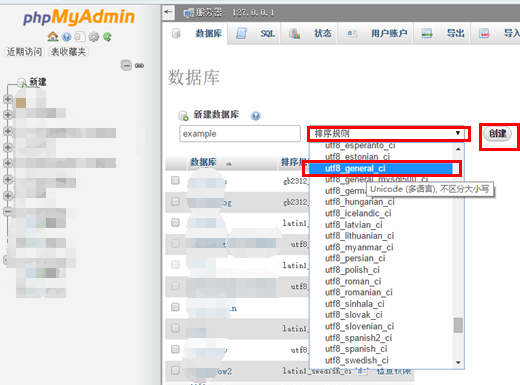
Task: Click the database name field containing example
Action: tap(240, 134)
